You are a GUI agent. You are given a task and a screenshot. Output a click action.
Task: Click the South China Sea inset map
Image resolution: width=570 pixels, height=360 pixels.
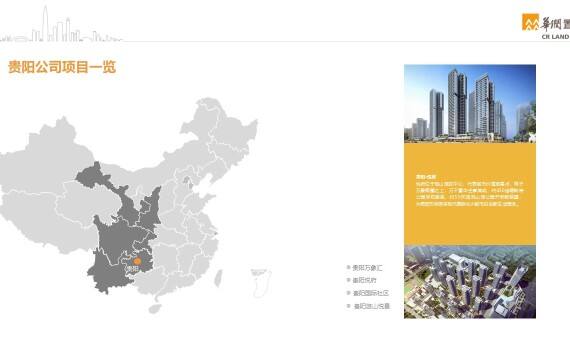coord(261,283)
